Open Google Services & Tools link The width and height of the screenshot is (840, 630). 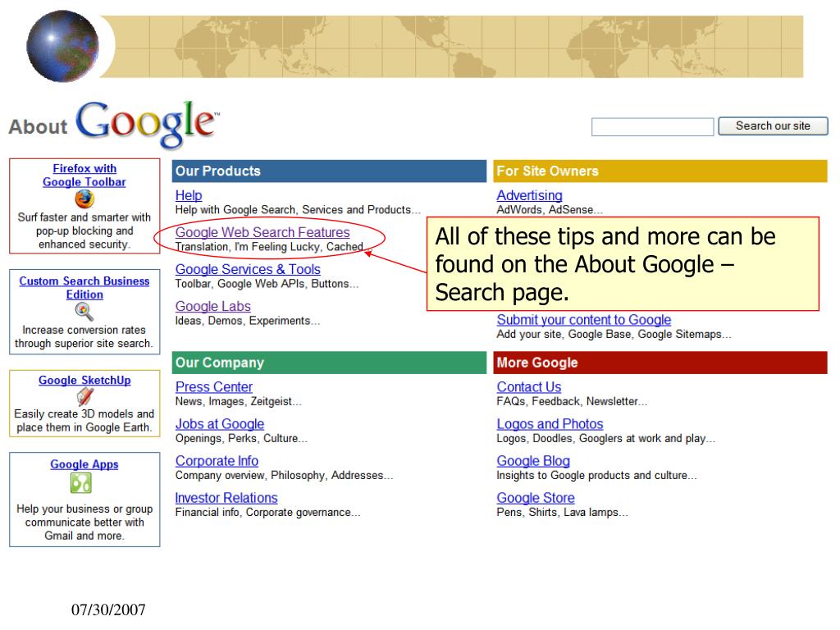pyautogui.click(x=248, y=269)
